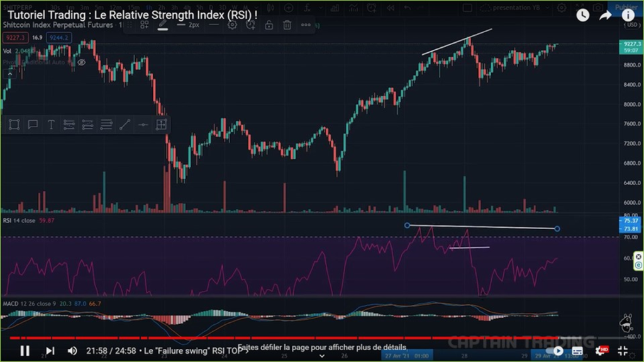
Task: Open the line style dropdown
Action: click(x=214, y=25)
